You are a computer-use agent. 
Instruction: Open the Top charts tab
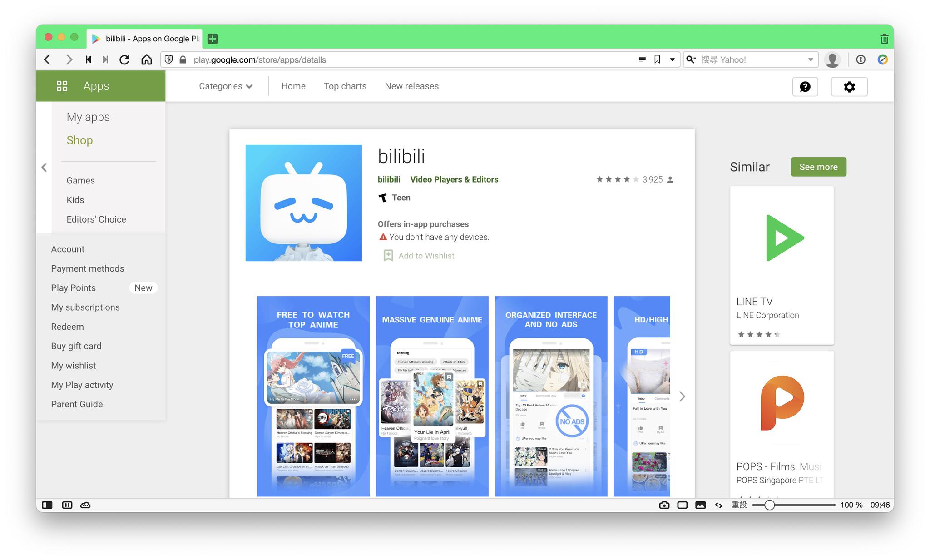coord(345,86)
